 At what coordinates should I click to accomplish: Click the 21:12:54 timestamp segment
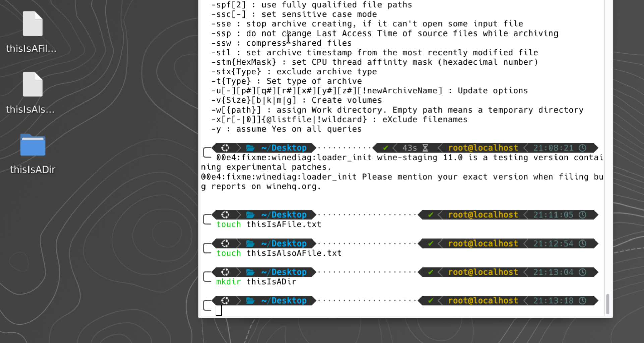pos(553,244)
